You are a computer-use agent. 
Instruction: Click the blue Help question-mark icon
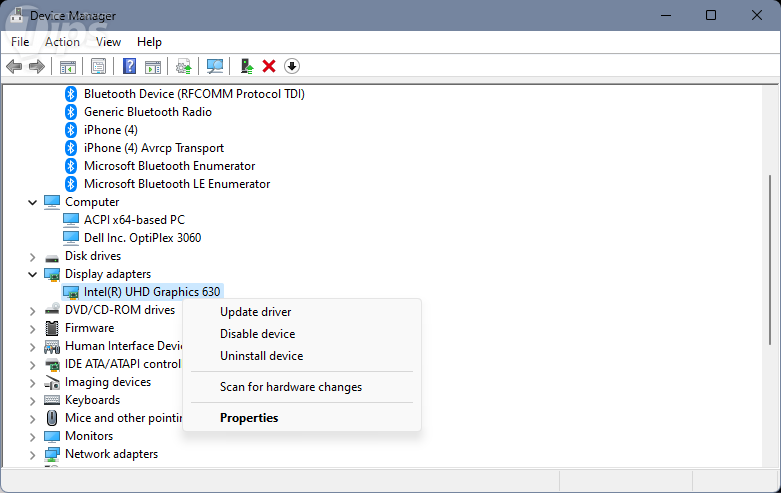(130, 66)
